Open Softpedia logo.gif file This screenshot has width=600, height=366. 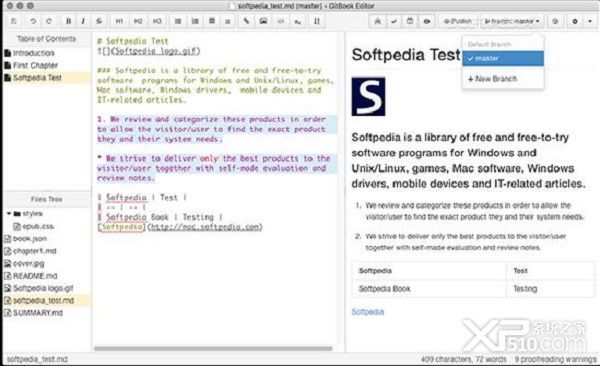43,288
